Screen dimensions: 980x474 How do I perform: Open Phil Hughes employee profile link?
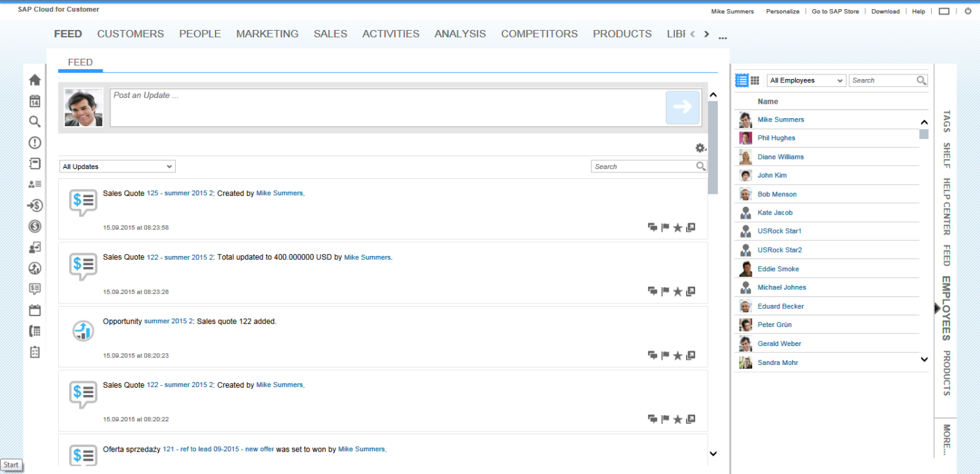click(776, 138)
